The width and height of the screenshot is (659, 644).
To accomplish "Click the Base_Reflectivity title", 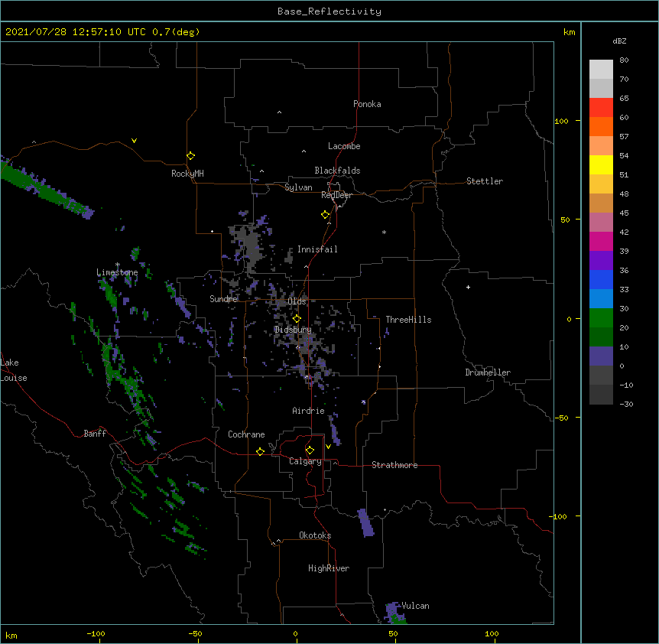I will [329, 11].
